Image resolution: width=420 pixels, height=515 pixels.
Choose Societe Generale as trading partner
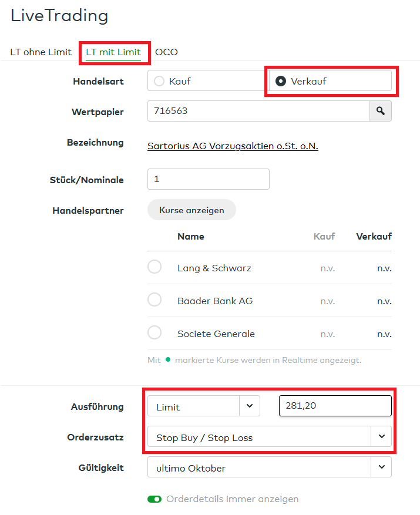tap(154, 333)
